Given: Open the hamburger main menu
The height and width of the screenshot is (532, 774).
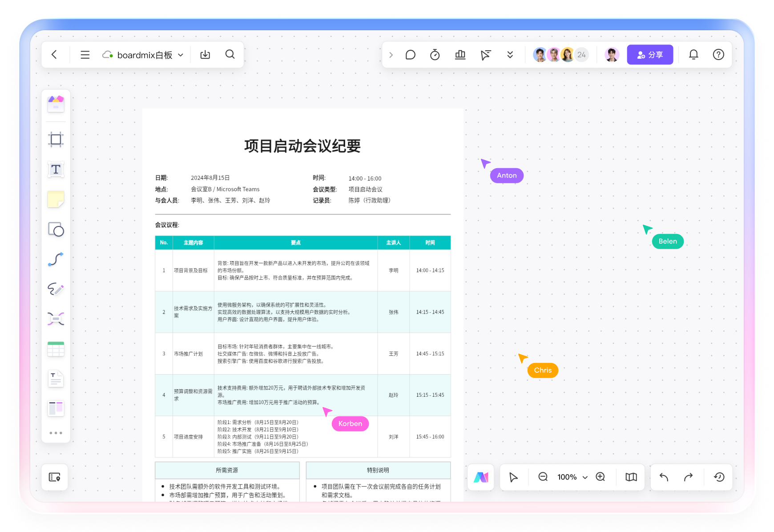Looking at the screenshot, I should [x=85, y=55].
